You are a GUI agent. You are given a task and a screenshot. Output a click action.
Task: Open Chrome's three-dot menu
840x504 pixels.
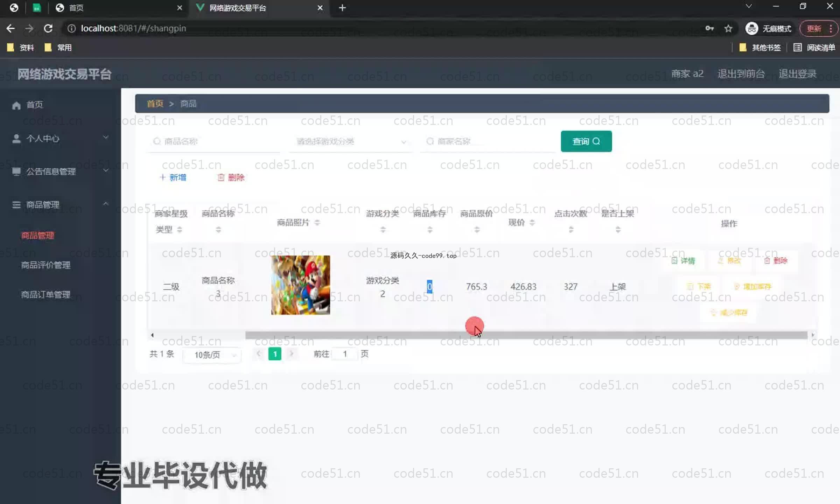click(831, 28)
